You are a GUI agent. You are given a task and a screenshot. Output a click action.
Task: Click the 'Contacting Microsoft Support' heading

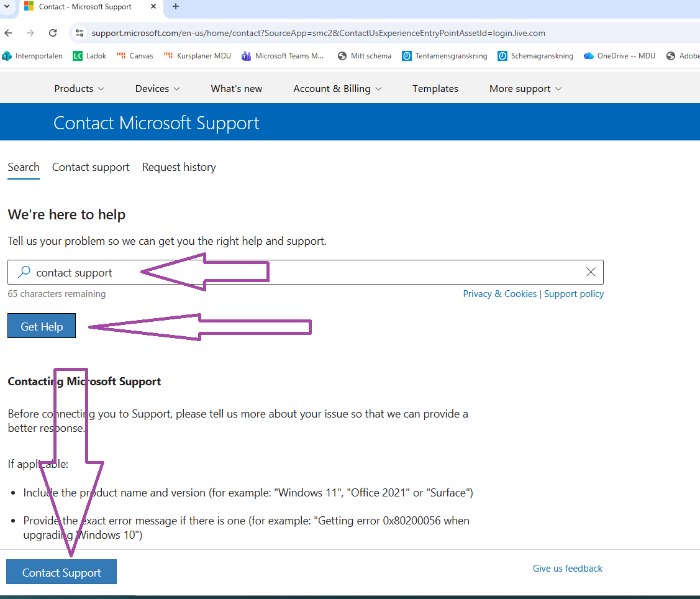84,382
